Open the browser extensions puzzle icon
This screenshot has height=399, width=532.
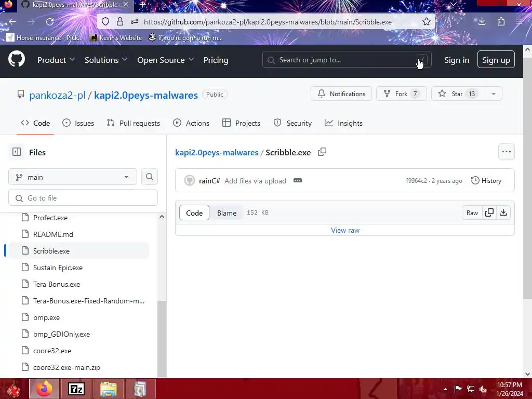(501, 22)
